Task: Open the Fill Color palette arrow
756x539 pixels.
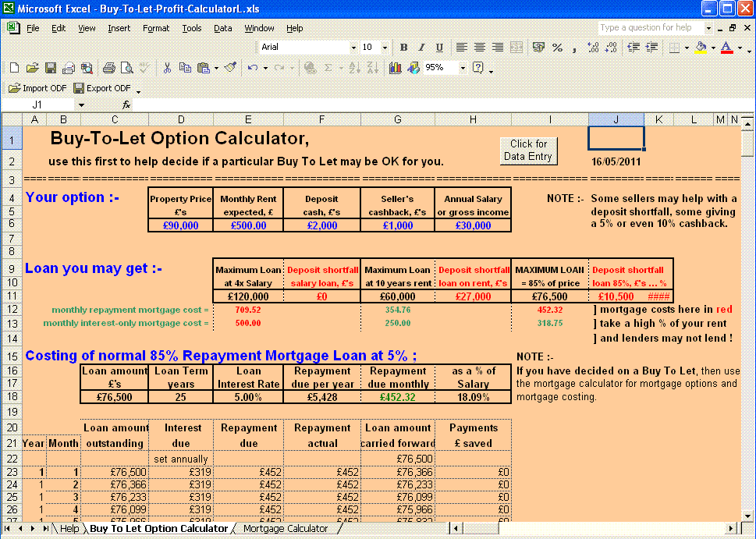Action: pos(713,48)
